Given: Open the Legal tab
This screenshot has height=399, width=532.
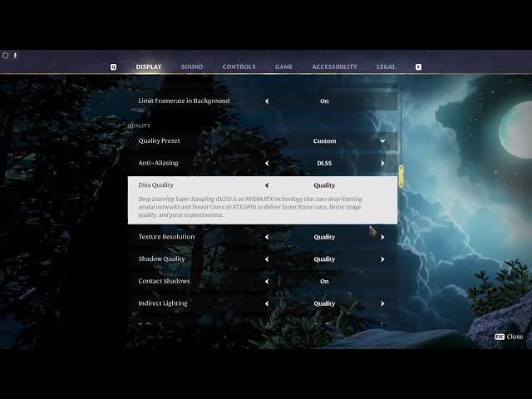Looking at the screenshot, I should click(386, 66).
